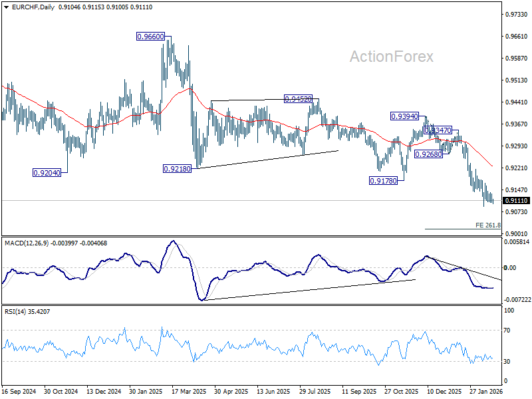Click the 0.93940 price label
The image size is (532, 399).
click(404, 116)
